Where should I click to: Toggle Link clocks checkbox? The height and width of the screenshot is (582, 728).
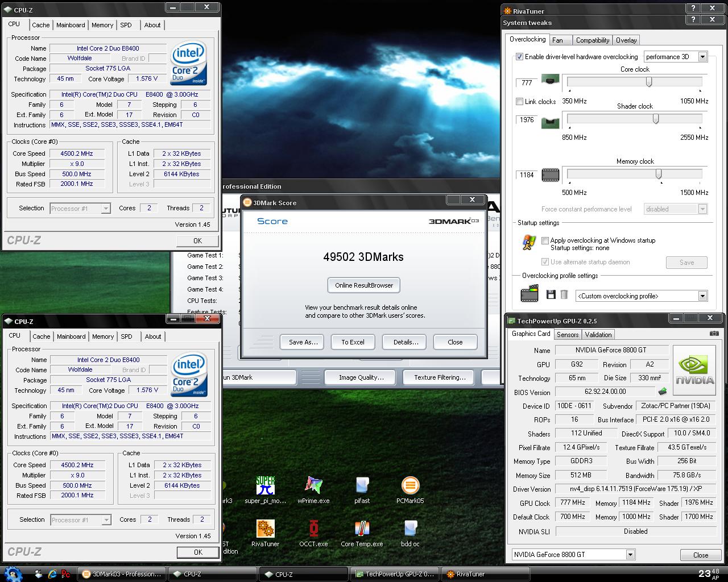519,102
